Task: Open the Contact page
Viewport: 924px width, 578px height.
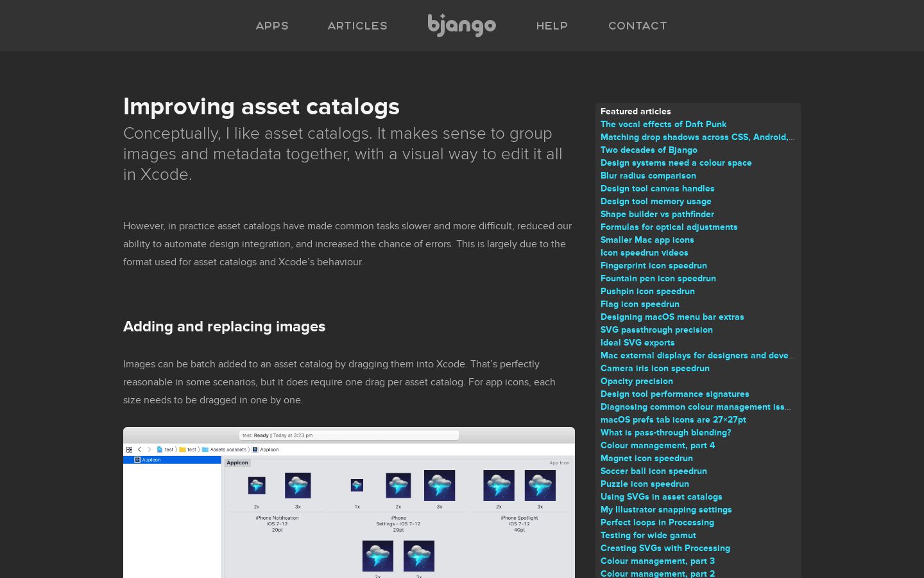Action: coord(638,26)
